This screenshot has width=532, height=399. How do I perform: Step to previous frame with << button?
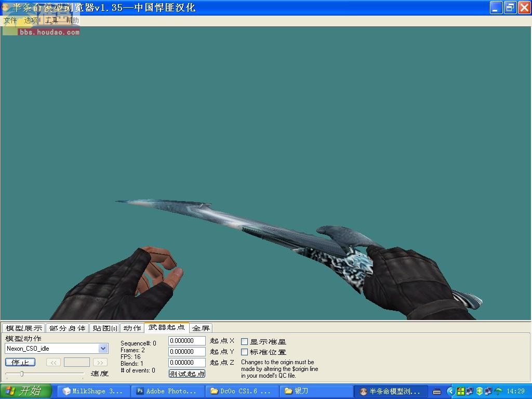(x=54, y=362)
